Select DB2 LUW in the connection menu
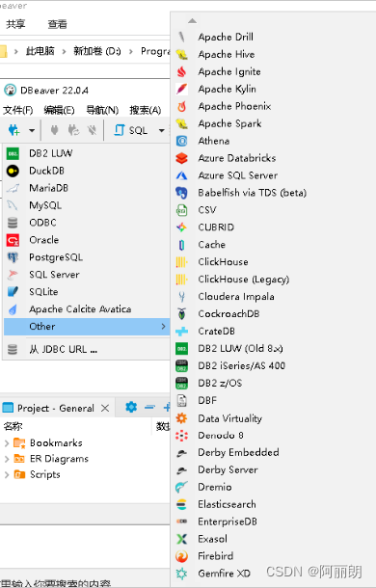Image resolution: width=376 pixels, height=588 pixels. 87,153
